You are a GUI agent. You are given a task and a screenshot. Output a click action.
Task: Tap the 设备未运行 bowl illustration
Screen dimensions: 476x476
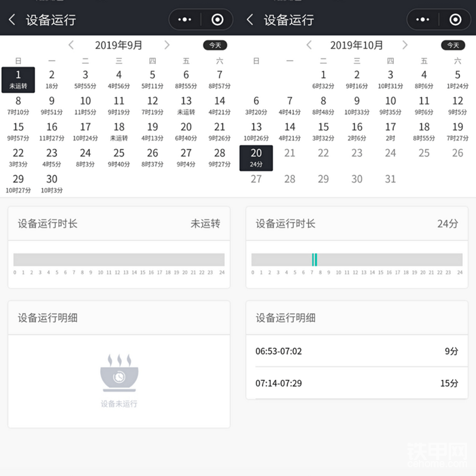point(120,373)
